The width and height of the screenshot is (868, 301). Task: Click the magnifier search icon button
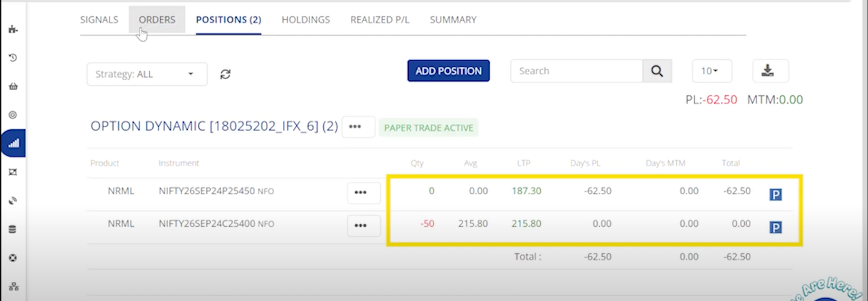point(656,71)
